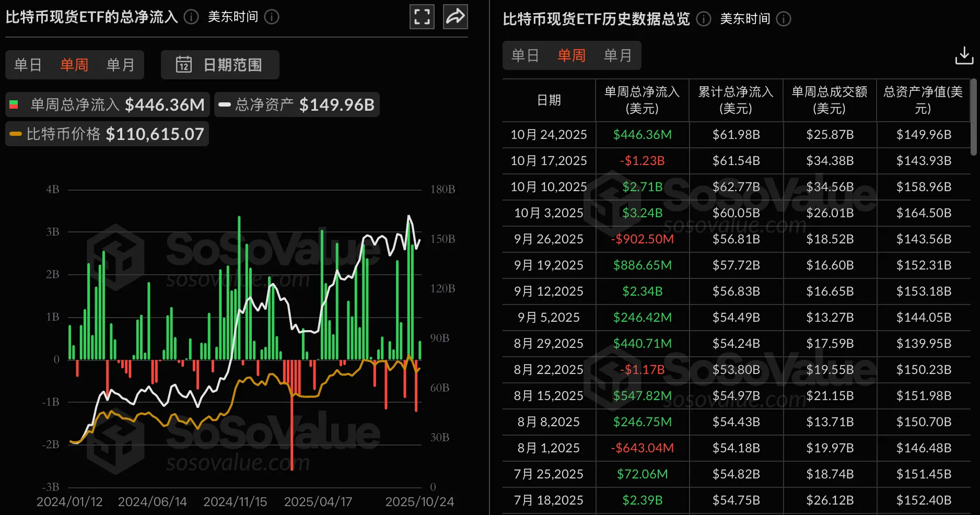Toggle the 比特币价格 line visibility

point(104,134)
